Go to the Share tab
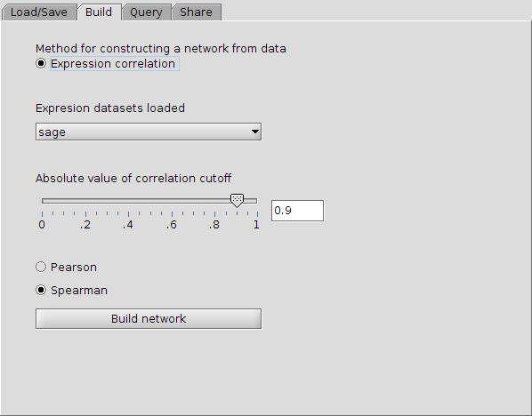This screenshot has height=416, width=532. coord(196,12)
